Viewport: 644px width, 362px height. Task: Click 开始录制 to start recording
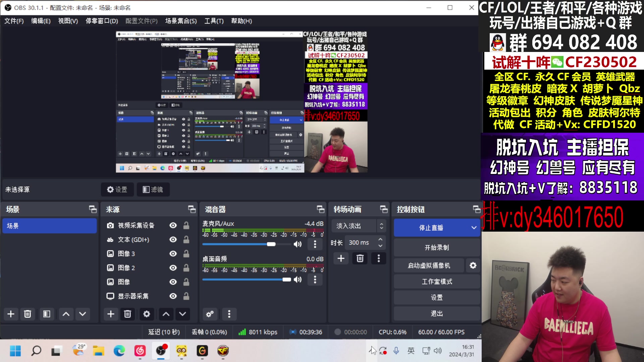[x=437, y=247]
